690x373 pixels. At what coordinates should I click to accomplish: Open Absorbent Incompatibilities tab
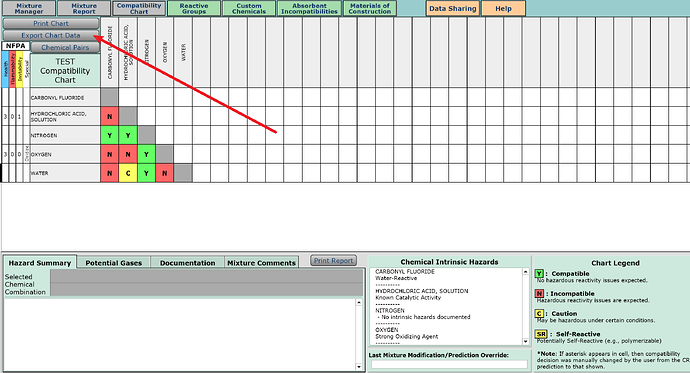point(309,8)
